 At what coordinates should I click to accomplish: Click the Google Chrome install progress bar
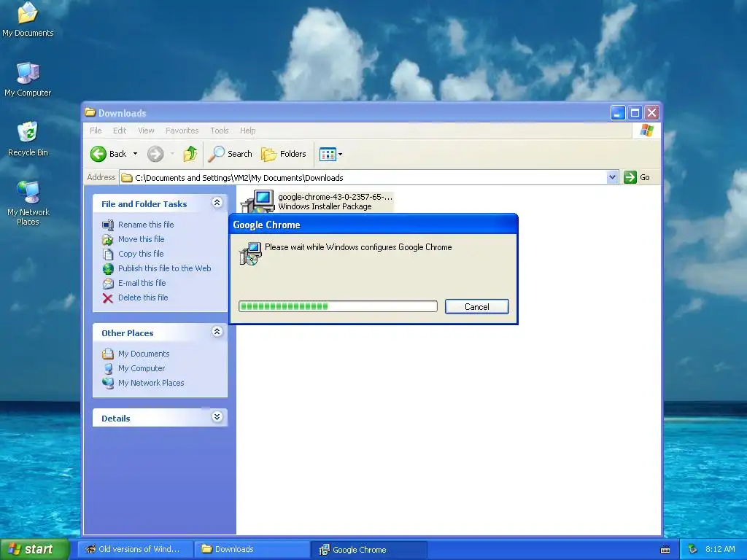click(338, 306)
